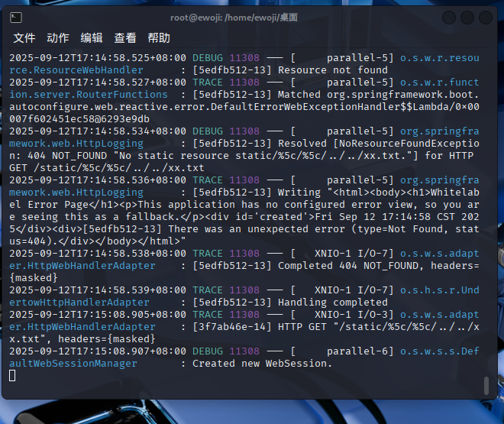Screen dimensions: 504x424
Task: Open the 文件 menu
Action: coord(24,38)
